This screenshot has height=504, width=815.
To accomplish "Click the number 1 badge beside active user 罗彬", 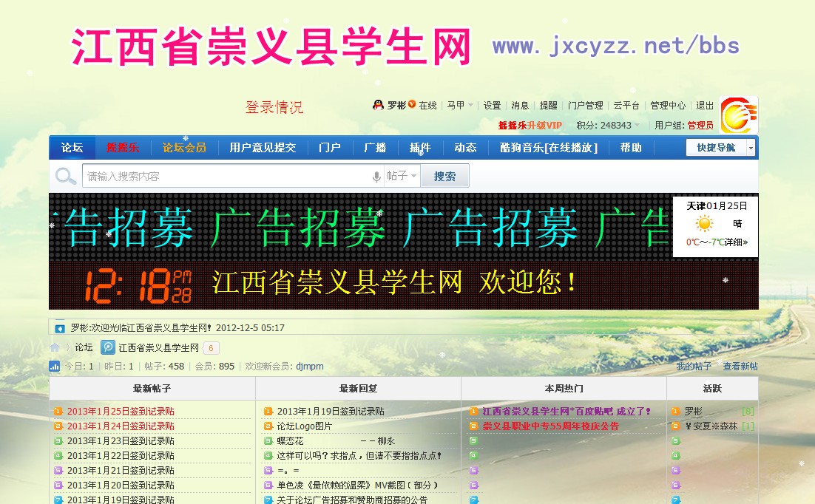I will point(675,412).
